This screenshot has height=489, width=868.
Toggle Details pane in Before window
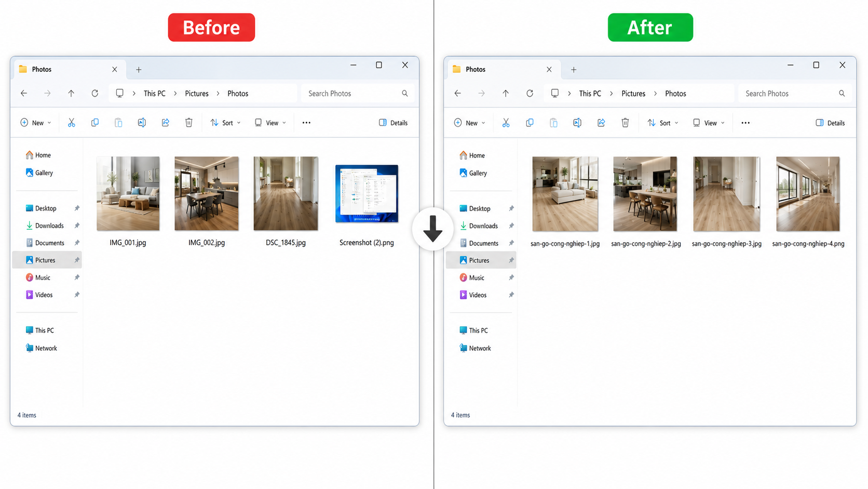coord(393,123)
